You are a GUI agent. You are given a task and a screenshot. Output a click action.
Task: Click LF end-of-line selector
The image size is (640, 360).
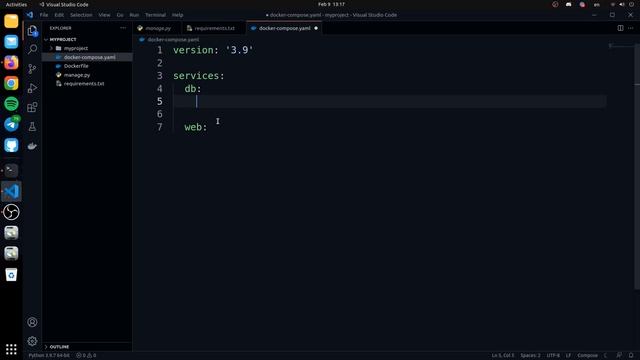point(568,356)
